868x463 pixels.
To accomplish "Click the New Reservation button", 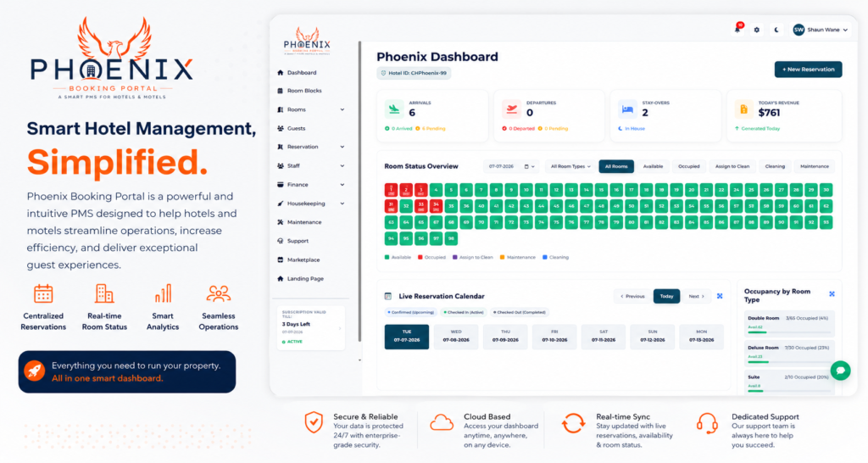I will 808,70.
